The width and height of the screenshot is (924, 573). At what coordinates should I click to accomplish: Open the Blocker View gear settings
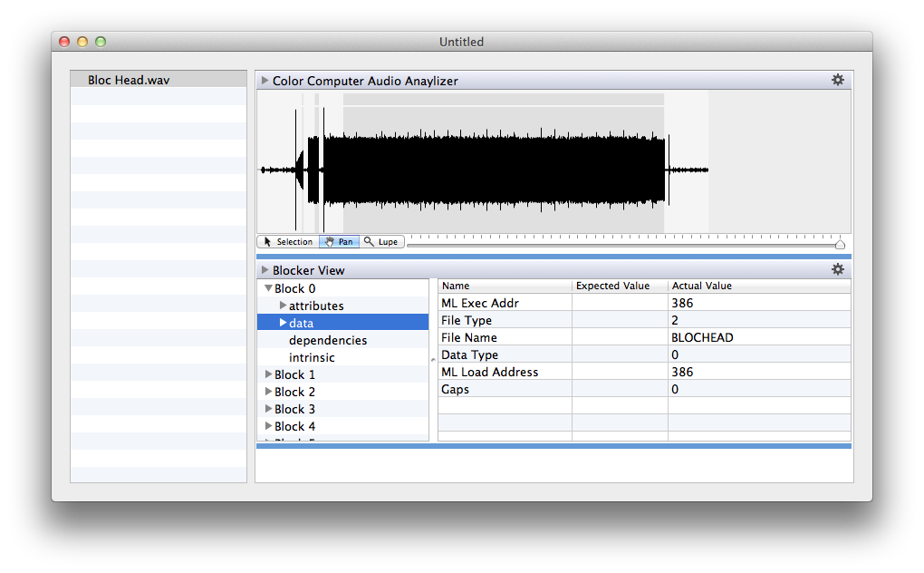(837, 270)
